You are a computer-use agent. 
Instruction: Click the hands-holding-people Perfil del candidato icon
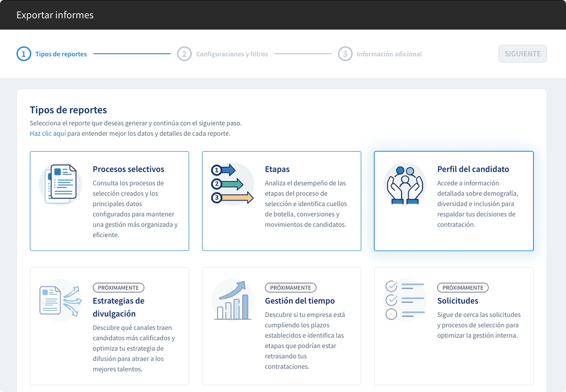[405, 184]
